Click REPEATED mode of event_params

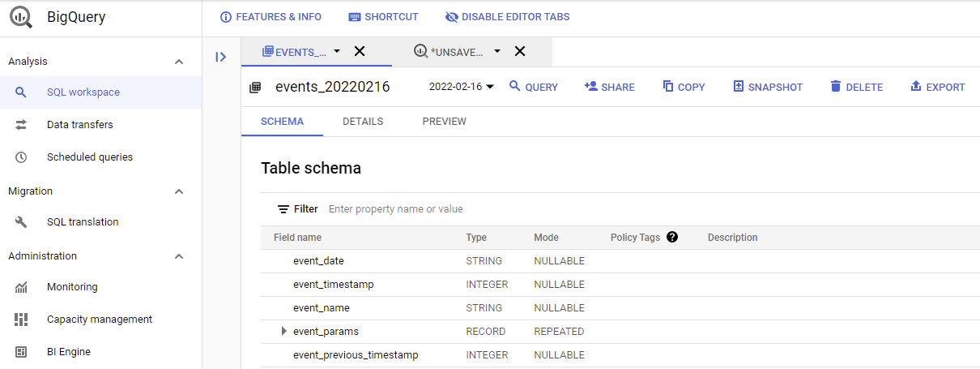coord(559,332)
